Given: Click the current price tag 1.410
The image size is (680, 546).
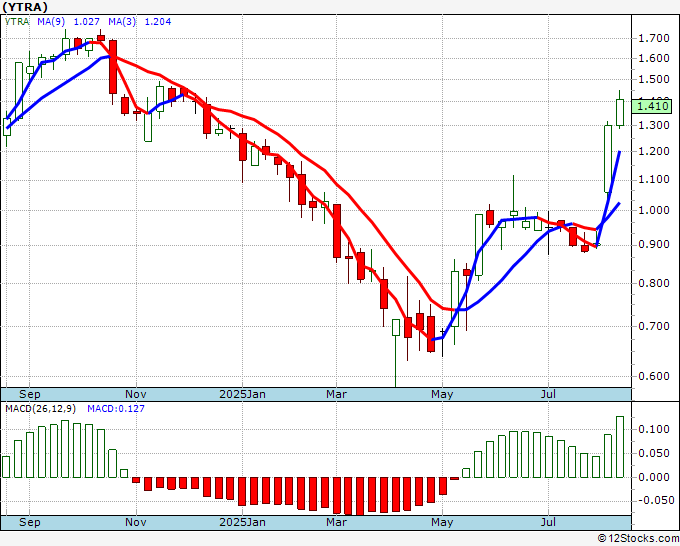Looking at the screenshot, I should (x=652, y=106).
